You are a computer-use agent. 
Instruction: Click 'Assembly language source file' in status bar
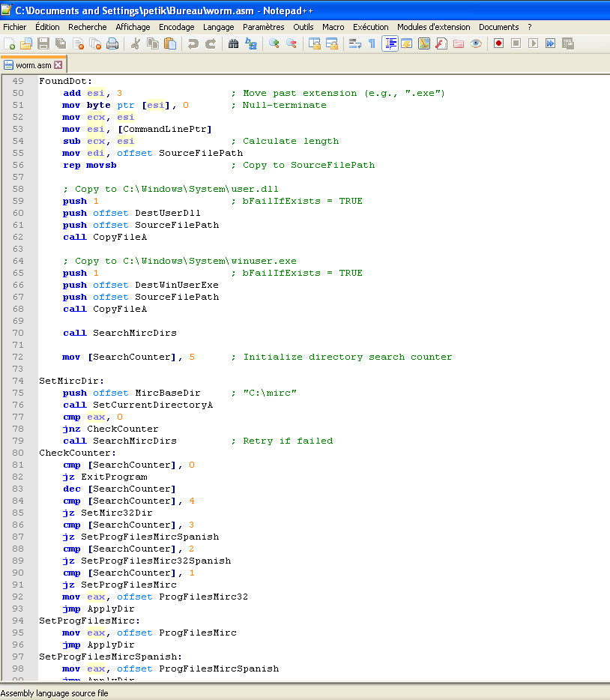(x=55, y=693)
